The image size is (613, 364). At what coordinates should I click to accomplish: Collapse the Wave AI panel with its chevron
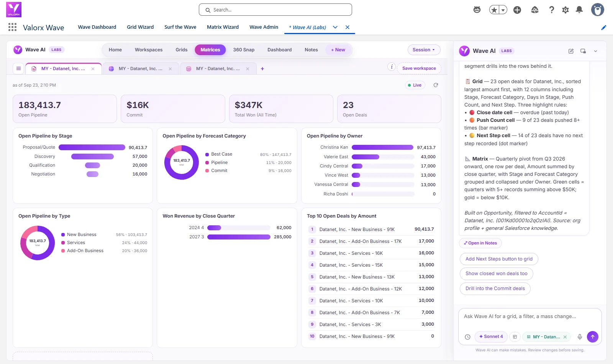click(x=595, y=51)
